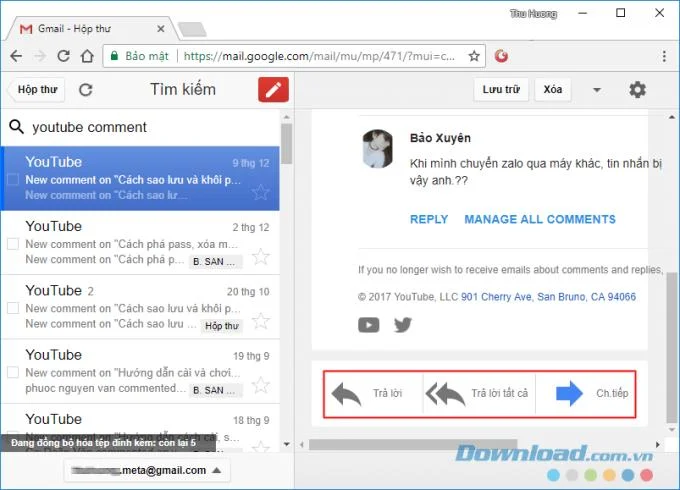Viewport: 680px width, 490px height.
Task: Click B. SAN label on 2 thg 12 email
Action: point(216,261)
